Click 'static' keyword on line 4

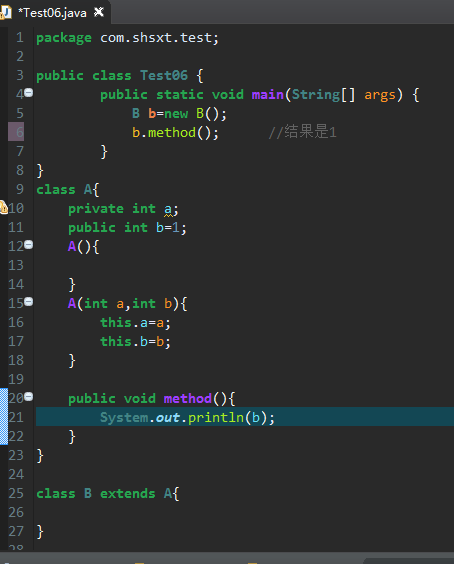tap(180, 95)
